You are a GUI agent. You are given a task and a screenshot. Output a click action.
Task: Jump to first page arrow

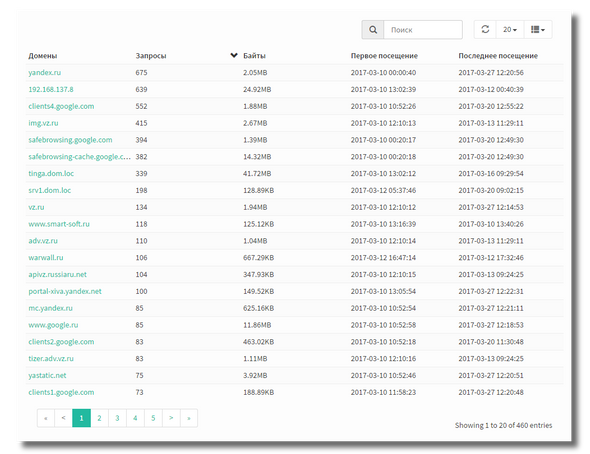[46, 418]
